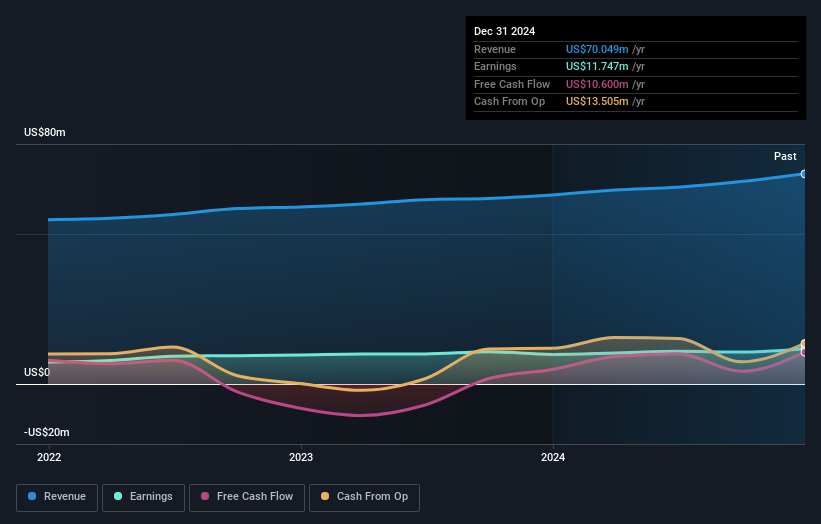The height and width of the screenshot is (524, 821).
Task: Click the -US$20m y-axis label
Action: click(47, 432)
